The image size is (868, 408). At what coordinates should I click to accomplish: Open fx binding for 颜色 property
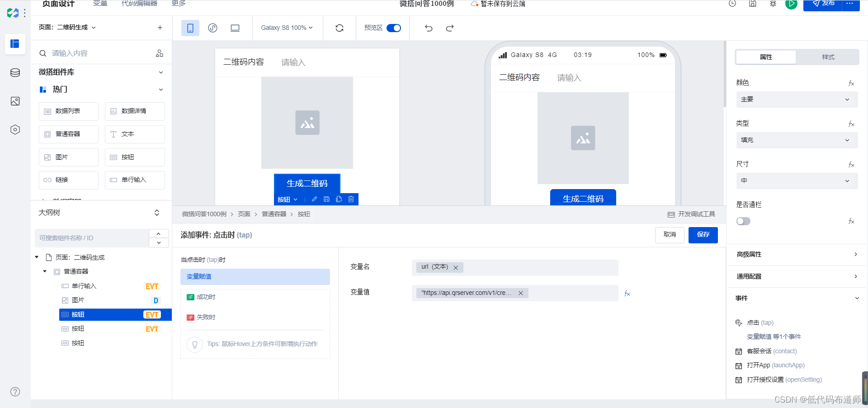tap(851, 83)
